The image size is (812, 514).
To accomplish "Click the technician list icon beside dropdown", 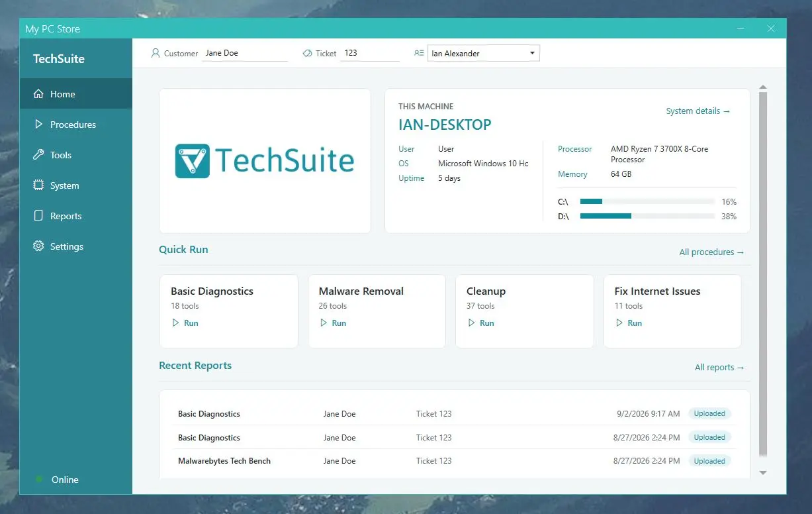I will coord(419,53).
